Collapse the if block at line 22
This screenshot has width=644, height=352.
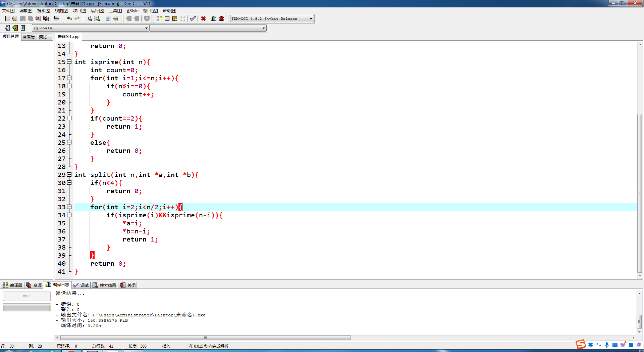(x=69, y=118)
